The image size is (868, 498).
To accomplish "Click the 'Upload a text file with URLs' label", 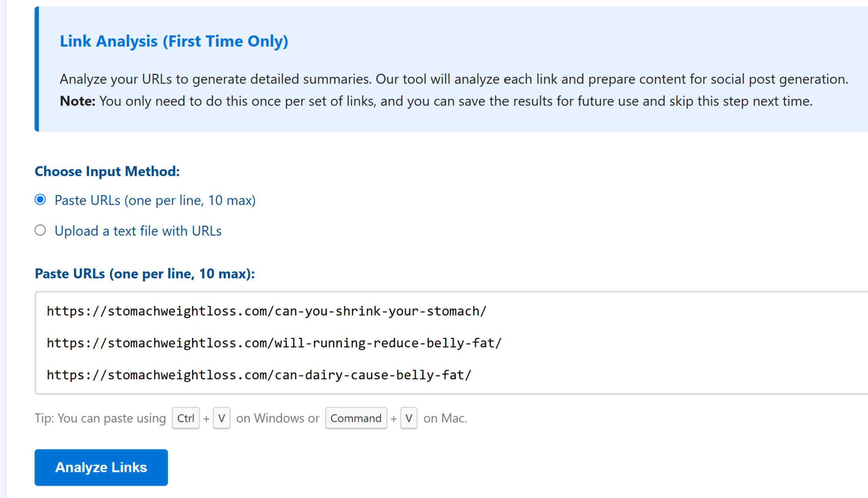I will pyautogui.click(x=138, y=231).
